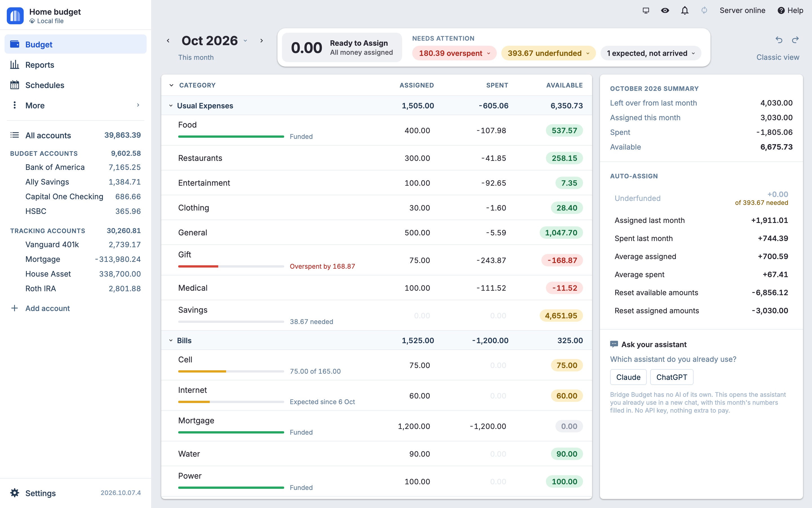
Task: Click the Ask your assistant chat icon
Action: (x=614, y=344)
